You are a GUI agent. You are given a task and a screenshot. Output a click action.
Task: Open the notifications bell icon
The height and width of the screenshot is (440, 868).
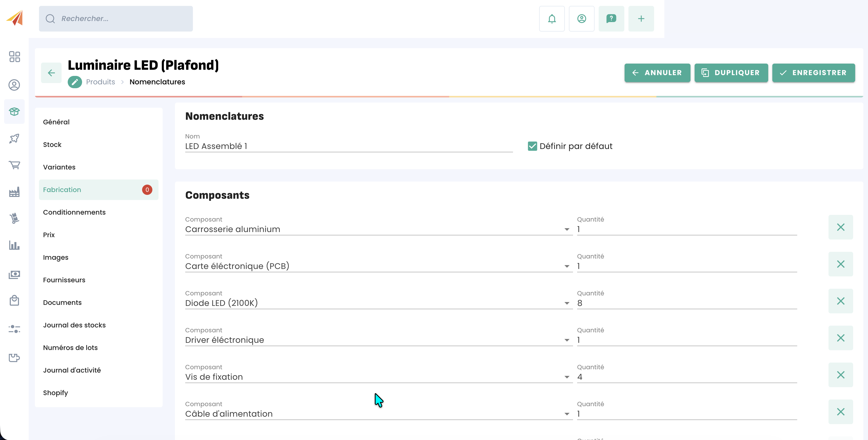[x=551, y=18]
